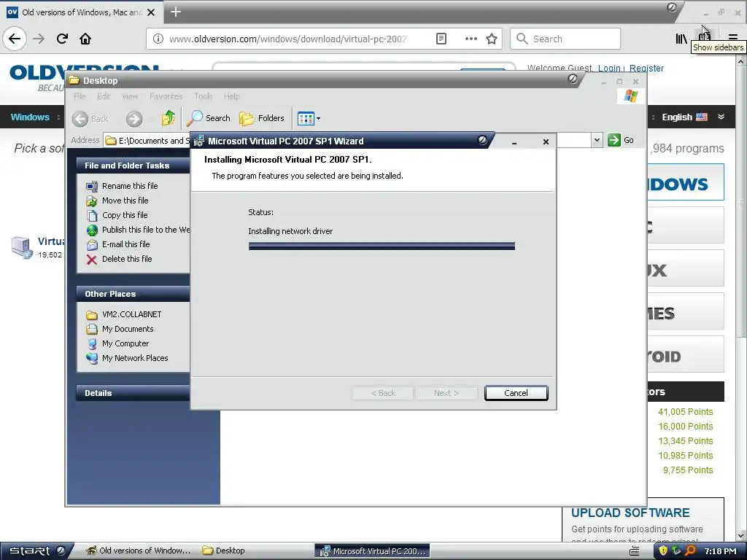This screenshot has width=747, height=560.
Task: Open the File menu in Desktop window
Action: point(80,96)
